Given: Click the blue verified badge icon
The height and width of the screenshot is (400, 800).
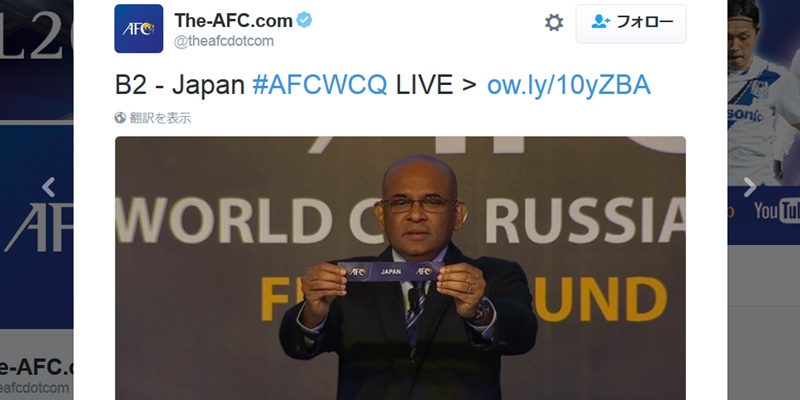Looking at the screenshot, I should 304,20.
